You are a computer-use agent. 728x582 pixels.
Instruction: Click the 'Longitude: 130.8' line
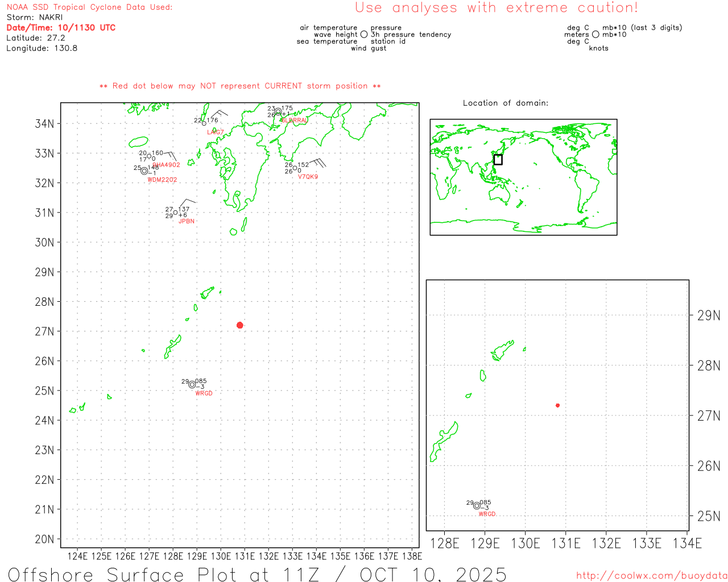tap(42, 48)
